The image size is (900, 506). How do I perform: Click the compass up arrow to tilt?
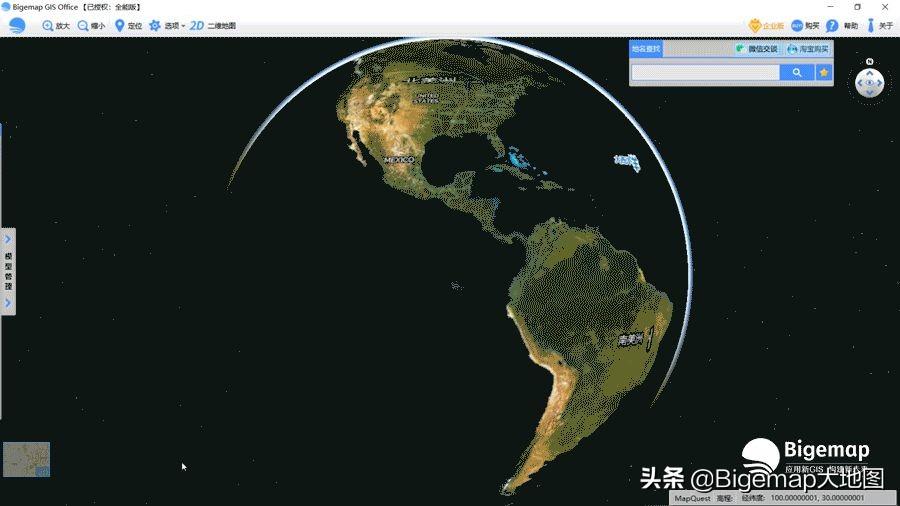coord(870,73)
